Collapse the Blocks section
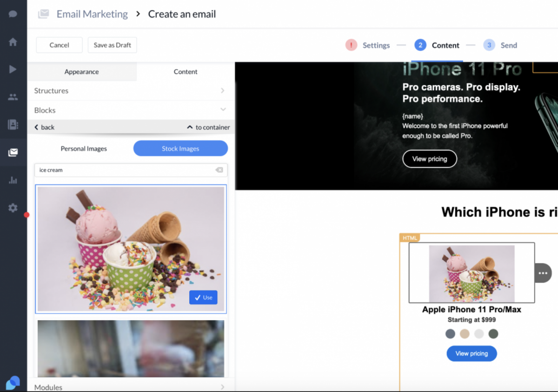Image resolution: width=558 pixels, height=392 pixels. (x=131, y=110)
